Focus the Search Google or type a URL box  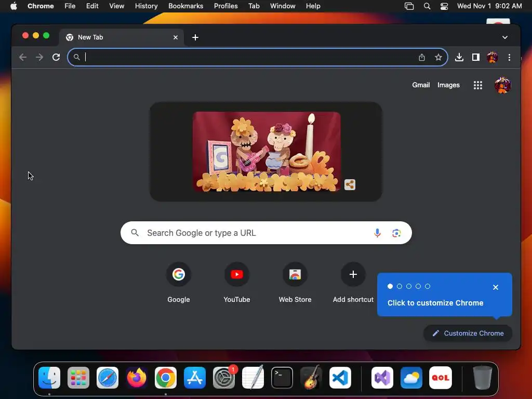(x=266, y=233)
